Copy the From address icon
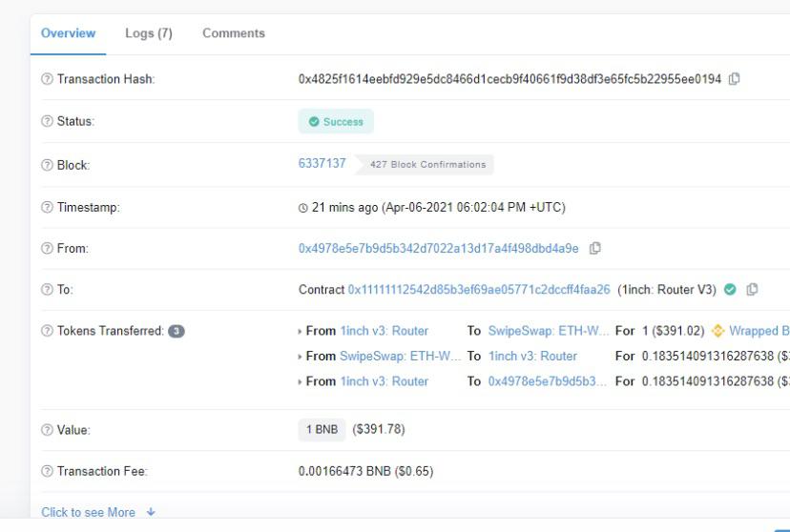This screenshot has height=532, width=790. coord(595,248)
